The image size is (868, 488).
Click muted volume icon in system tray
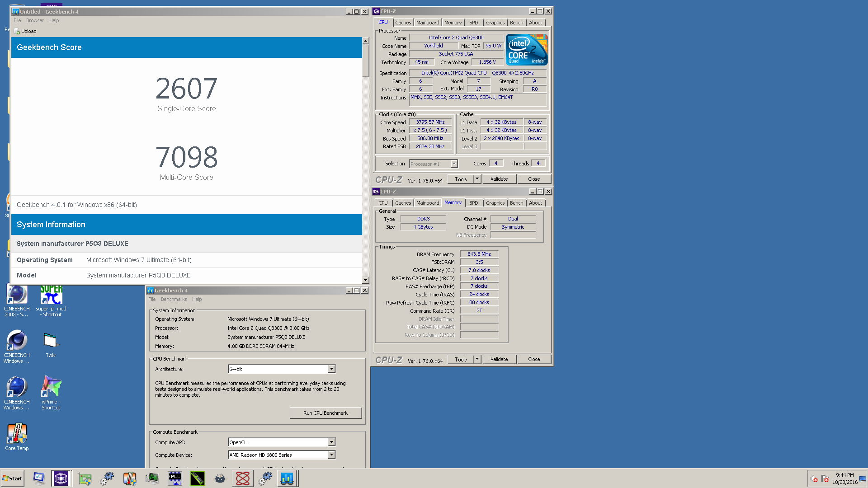(814, 479)
